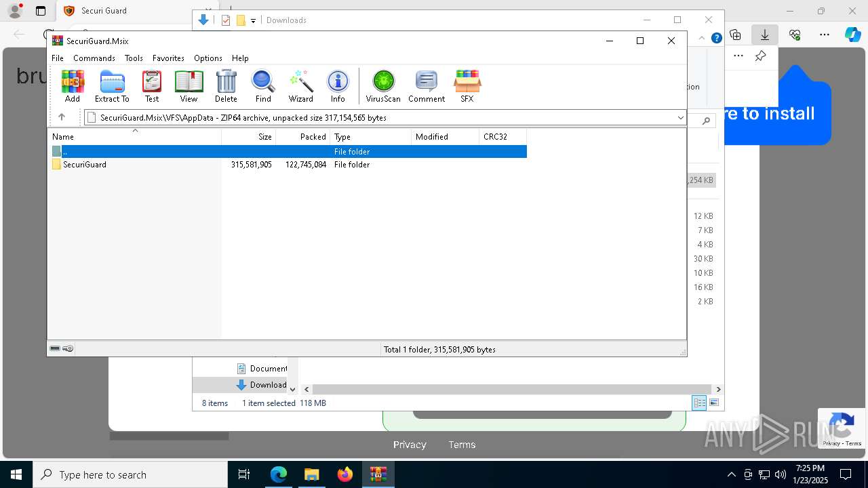This screenshot has height=488, width=868.
Task: Open Edge profile icon
Action: 14,11
